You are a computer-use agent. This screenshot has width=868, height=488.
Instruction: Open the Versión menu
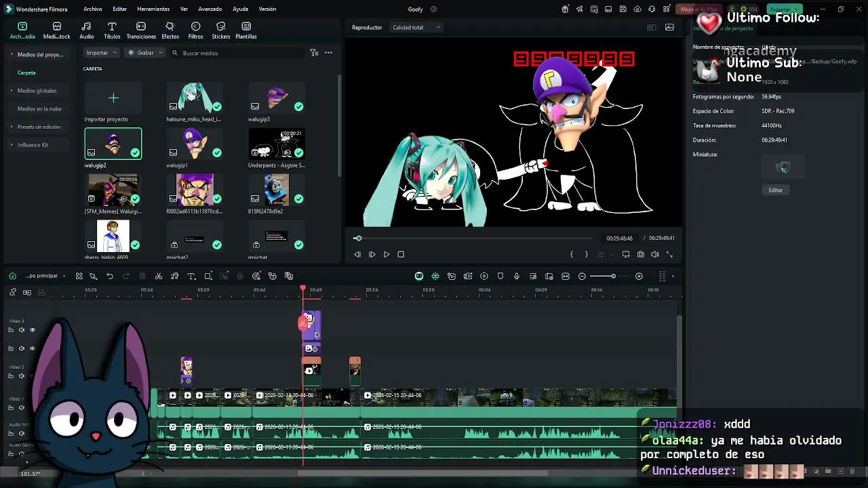pyautogui.click(x=267, y=9)
